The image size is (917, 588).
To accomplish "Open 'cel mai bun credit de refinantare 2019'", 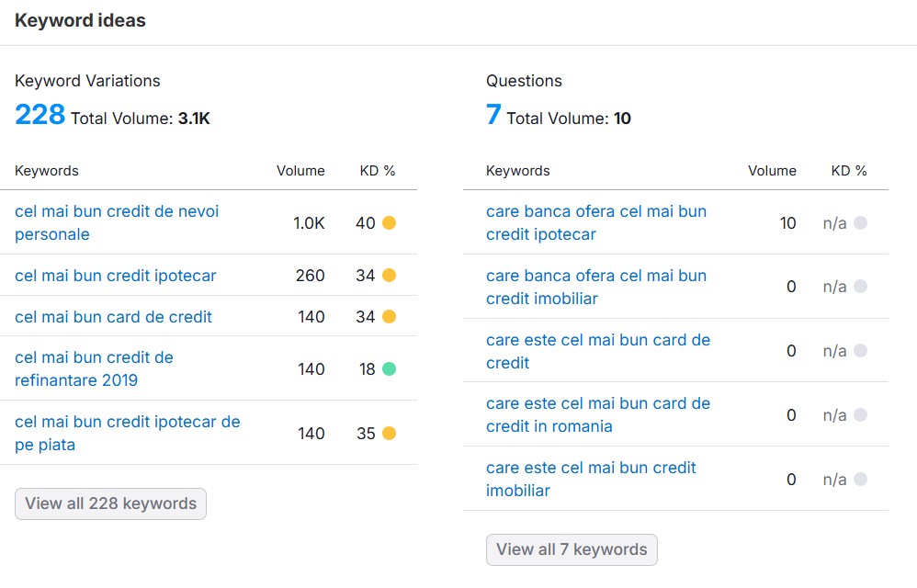I will point(94,368).
